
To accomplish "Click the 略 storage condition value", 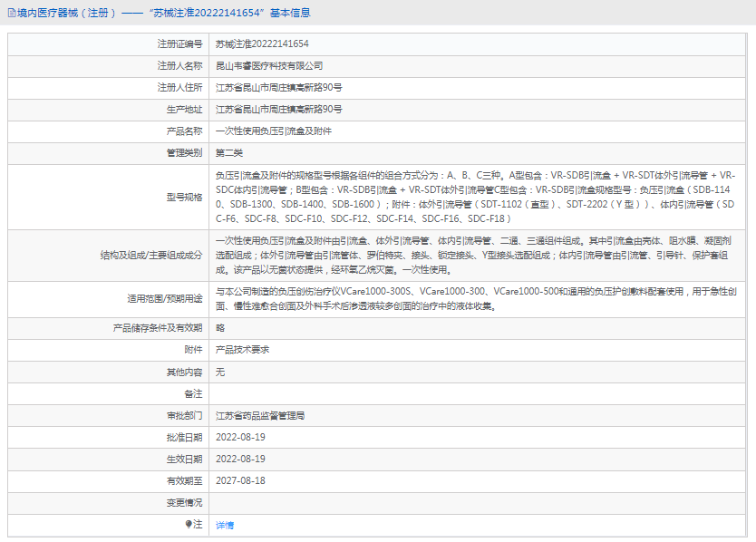I will click(220, 328).
